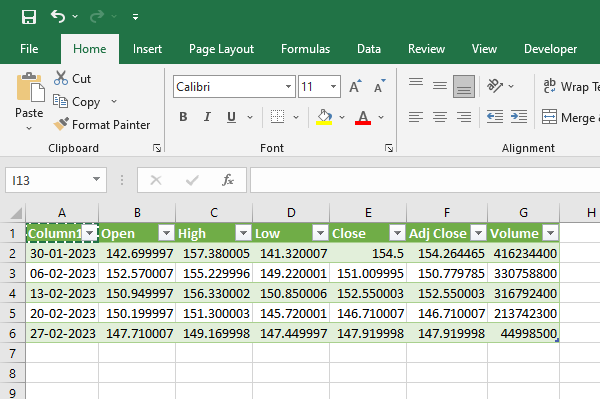Click Decrease Indent icon
Image resolution: width=600 pixels, height=399 pixels.
click(495, 117)
